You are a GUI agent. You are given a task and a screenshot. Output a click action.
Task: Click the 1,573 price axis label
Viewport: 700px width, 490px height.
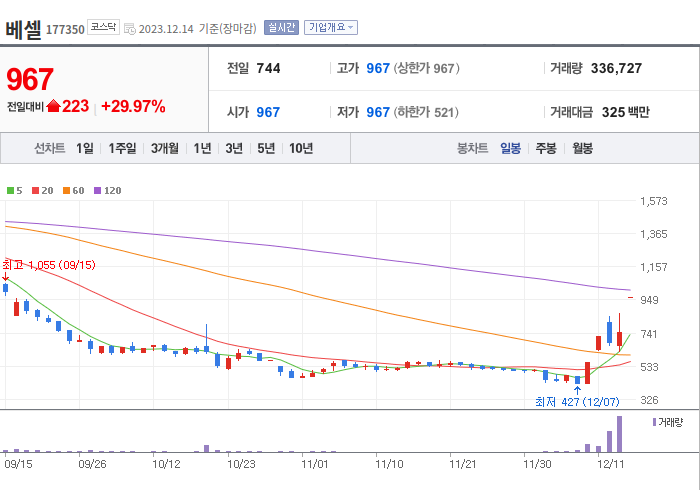point(654,201)
